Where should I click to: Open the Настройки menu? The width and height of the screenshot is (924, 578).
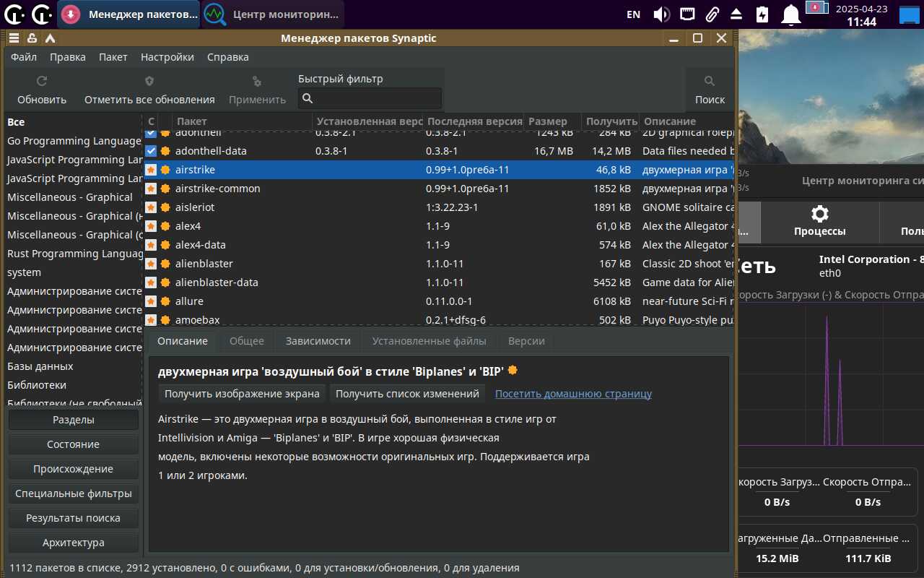(x=167, y=57)
